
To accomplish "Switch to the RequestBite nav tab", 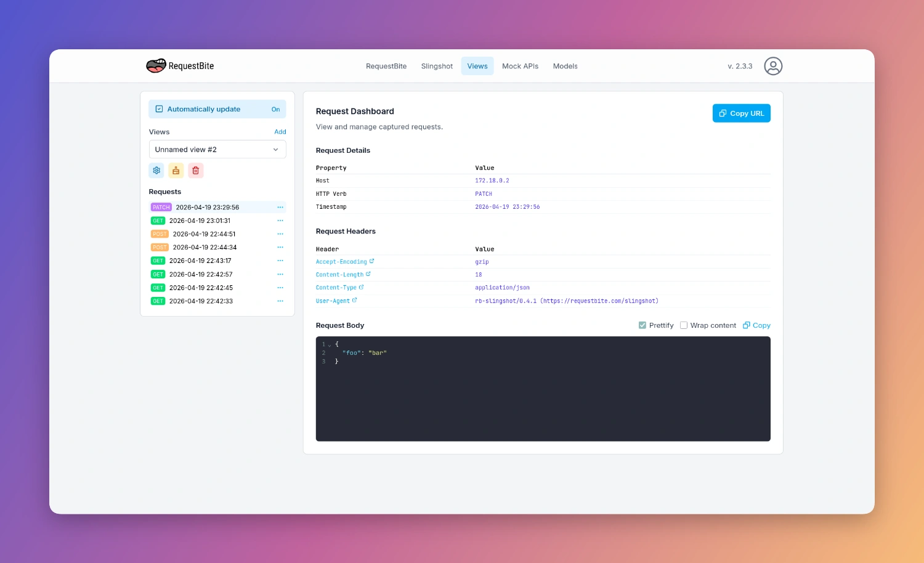I will point(386,66).
